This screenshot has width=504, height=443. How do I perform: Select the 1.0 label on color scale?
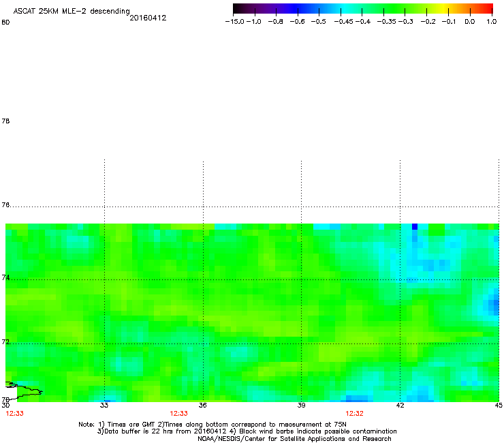[x=492, y=22]
